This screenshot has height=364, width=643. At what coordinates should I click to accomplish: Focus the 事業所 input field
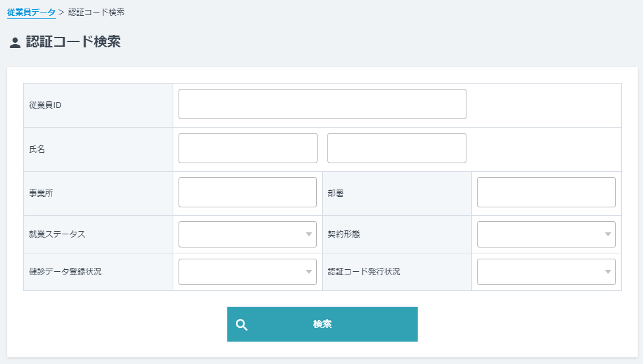point(248,192)
